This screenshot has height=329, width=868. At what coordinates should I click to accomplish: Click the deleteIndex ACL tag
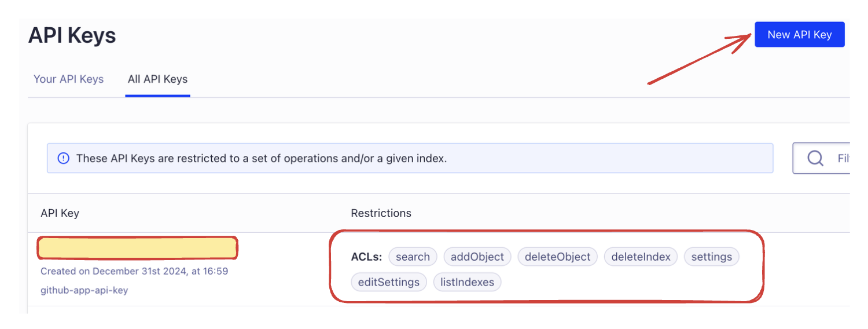(x=641, y=257)
